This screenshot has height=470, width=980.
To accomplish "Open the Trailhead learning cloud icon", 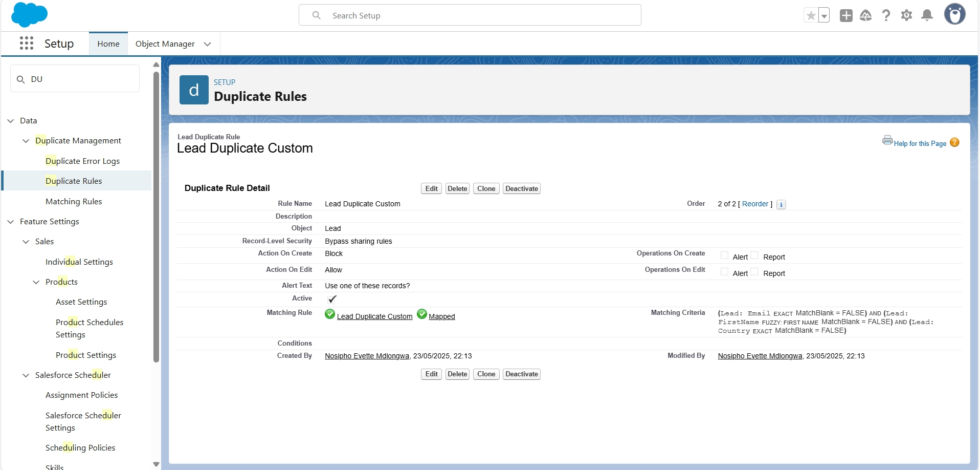I will 866,15.
